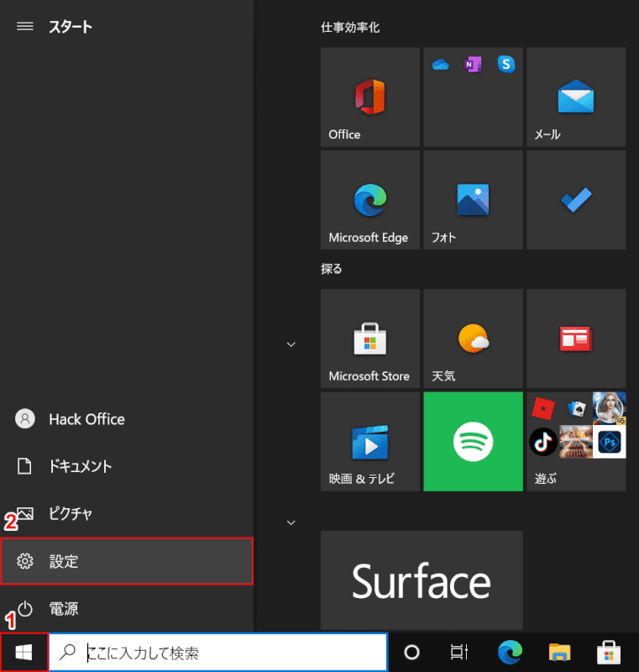The height and width of the screenshot is (672, 639).
Task: Open the Office tile
Action: 370,97
